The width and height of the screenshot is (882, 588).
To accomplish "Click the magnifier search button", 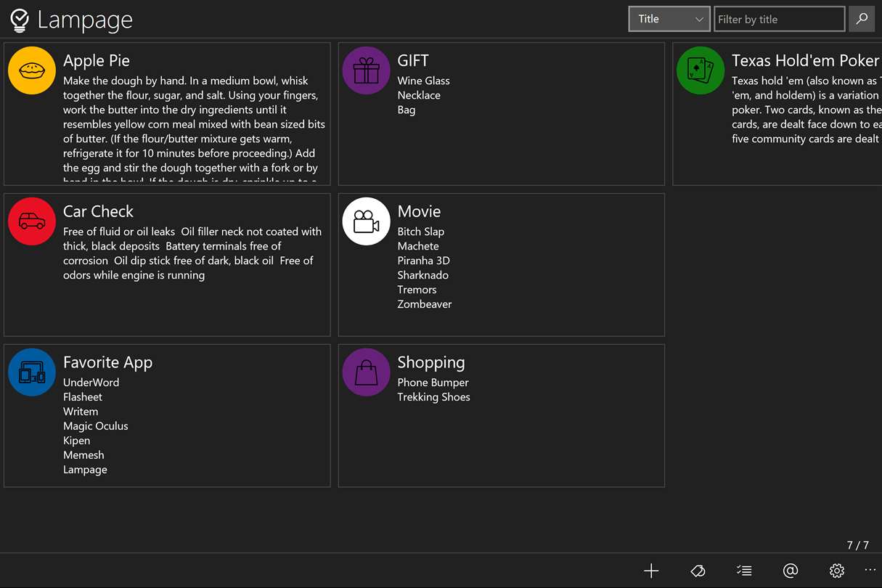I will click(x=862, y=19).
